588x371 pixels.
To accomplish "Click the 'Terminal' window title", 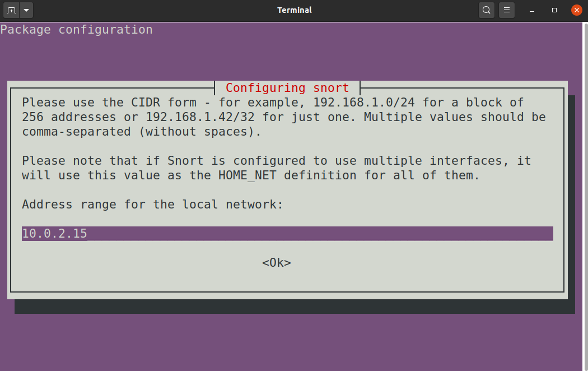I will click(295, 10).
